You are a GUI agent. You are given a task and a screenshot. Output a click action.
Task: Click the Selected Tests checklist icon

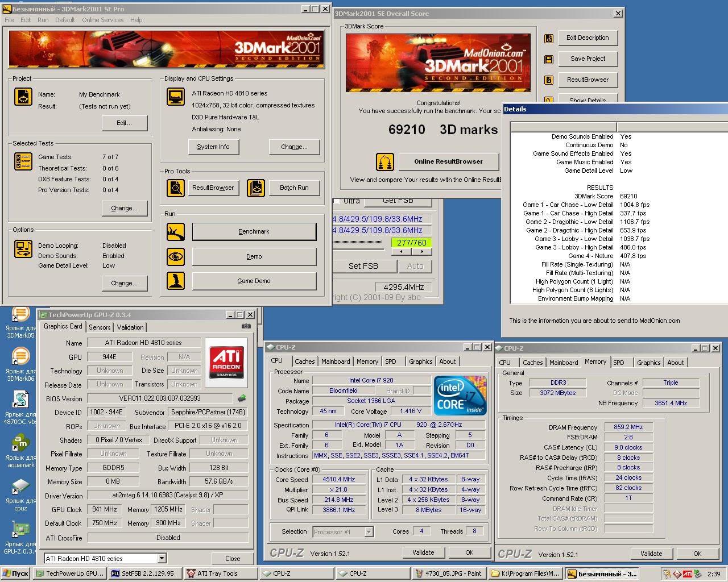tap(23, 161)
